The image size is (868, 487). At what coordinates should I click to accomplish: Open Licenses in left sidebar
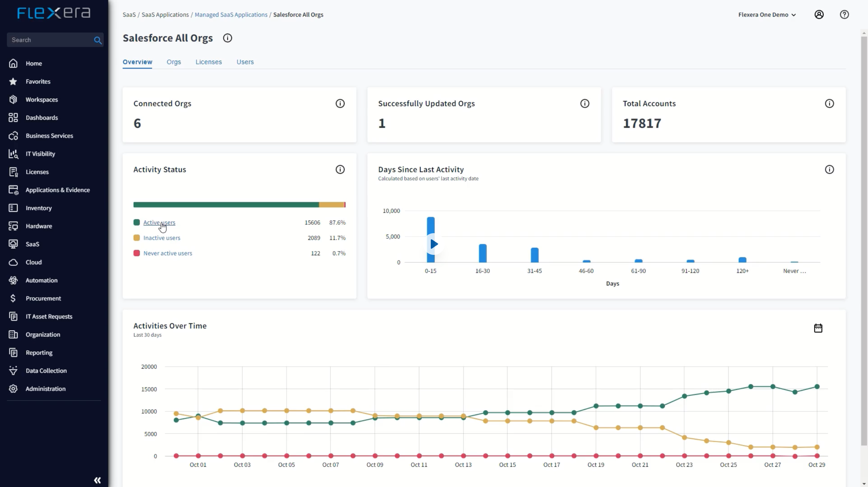click(37, 172)
